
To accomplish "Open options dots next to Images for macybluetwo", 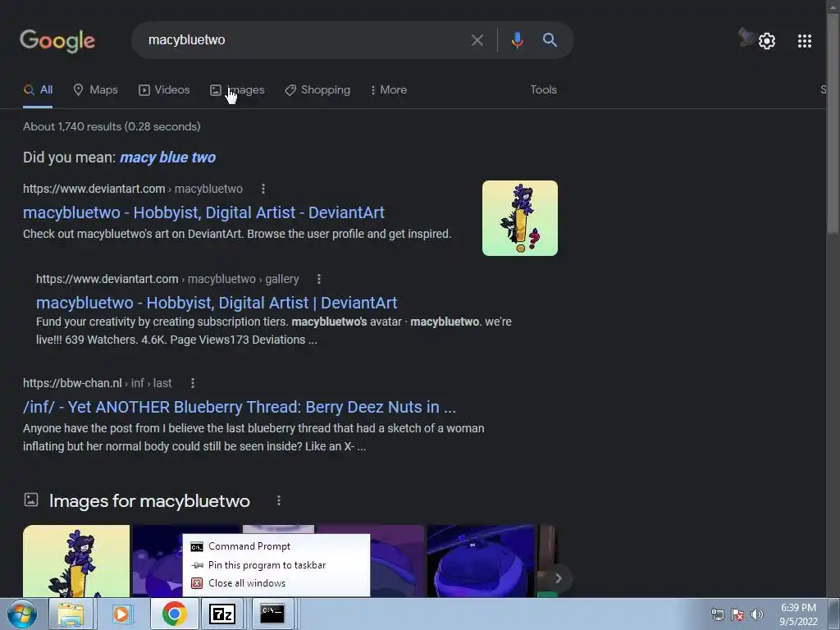I will pos(279,500).
